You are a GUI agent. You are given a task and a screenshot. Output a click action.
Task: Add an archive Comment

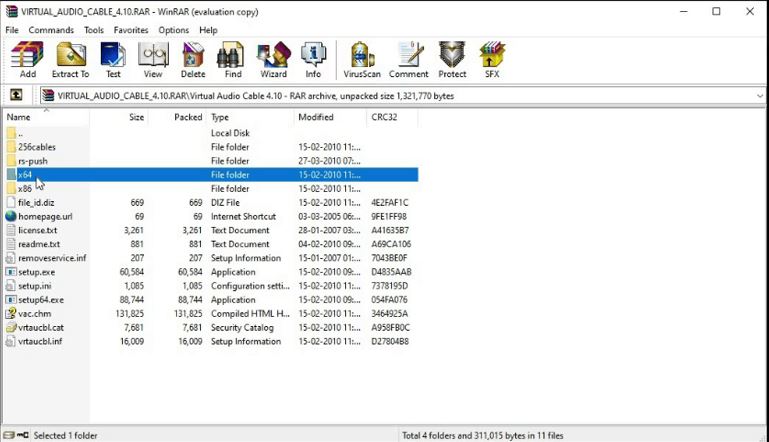(x=409, y=60)
